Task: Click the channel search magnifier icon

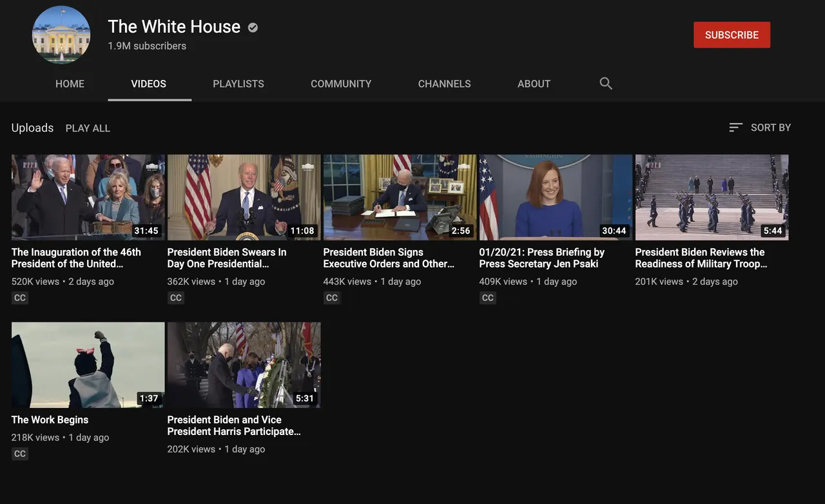Action: tap(606, 83)
